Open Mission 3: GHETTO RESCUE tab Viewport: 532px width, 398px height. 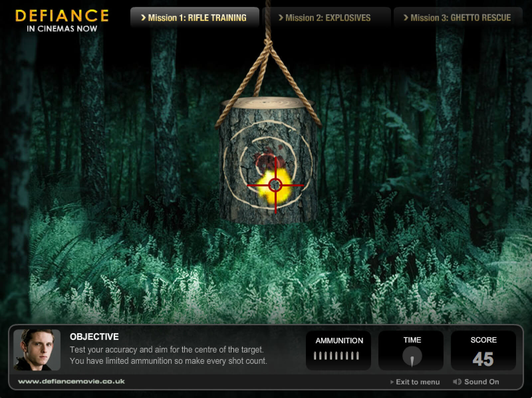click(x=458, y=18)
